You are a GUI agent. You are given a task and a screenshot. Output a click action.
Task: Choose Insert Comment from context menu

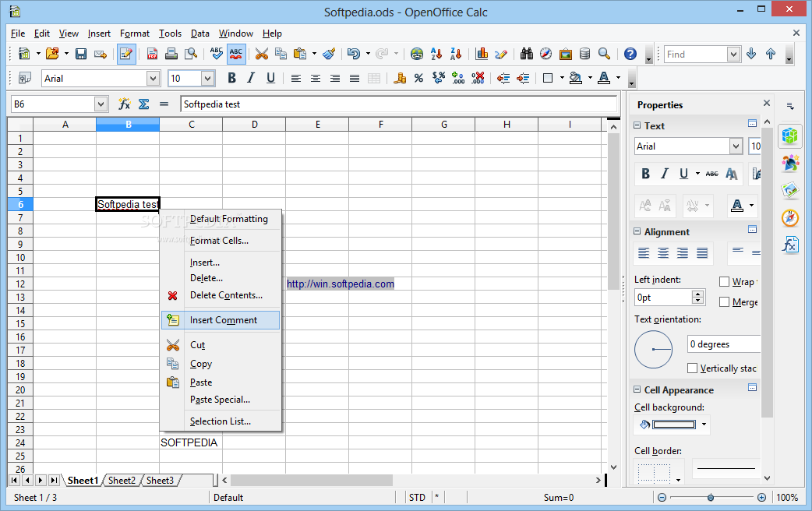[221, 320]
